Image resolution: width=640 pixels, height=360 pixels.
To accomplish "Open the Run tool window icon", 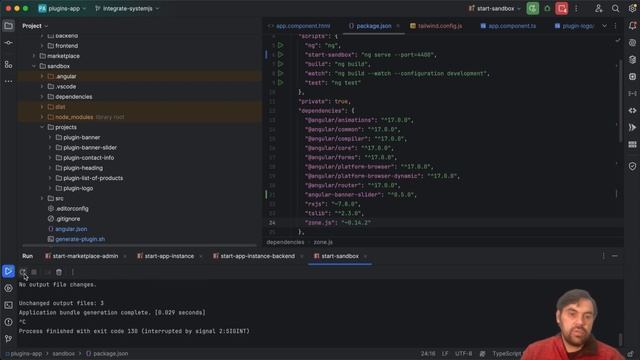I will [8, 271].
